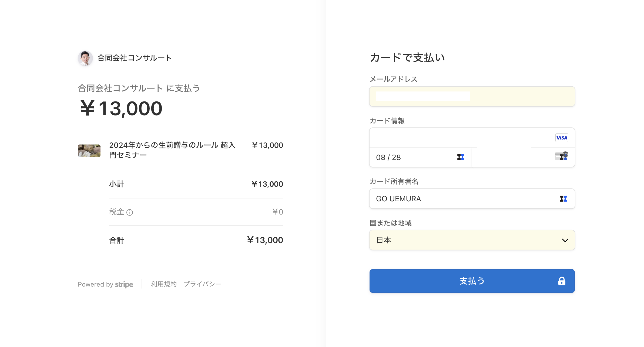Screen dimensions: 644x347
Task: Click the CVC security code field
Action: [523, 157]
